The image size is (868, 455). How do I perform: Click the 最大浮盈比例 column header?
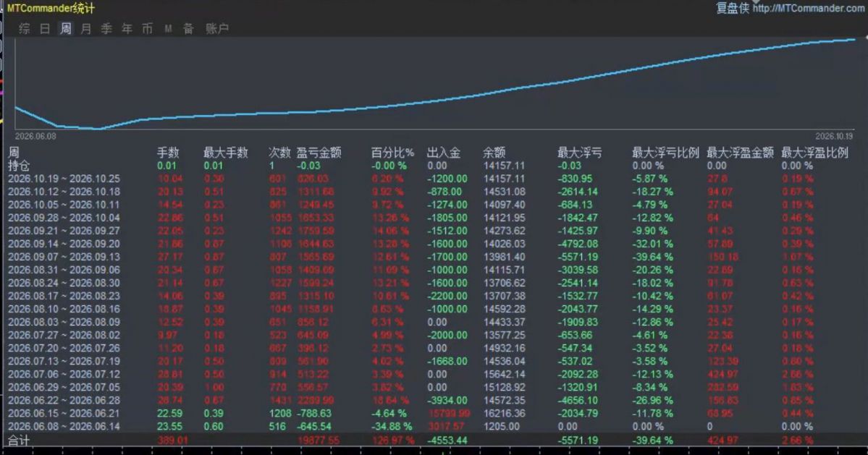coord(814,153)
